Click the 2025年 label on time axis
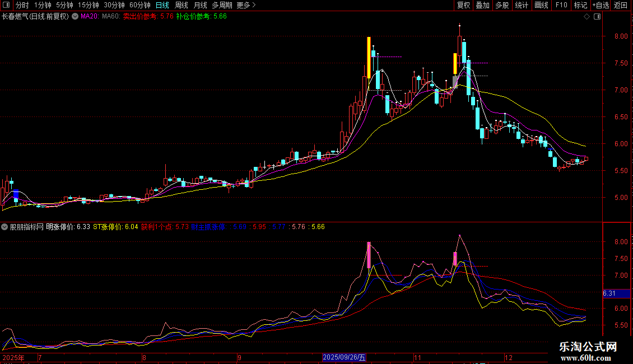Screen dimensions: 633x364 [x=13, y=357]
